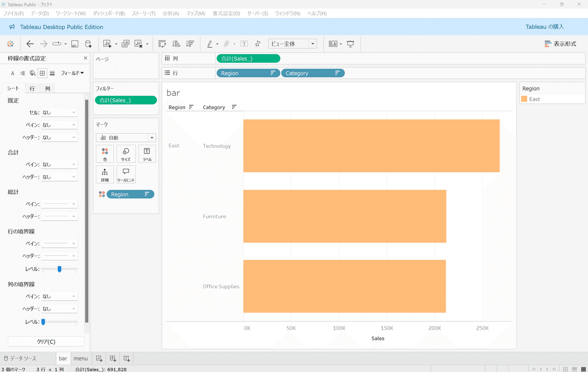
Task: Click the 合計(Sales_) pill on columns shelf
Action: 248,58
